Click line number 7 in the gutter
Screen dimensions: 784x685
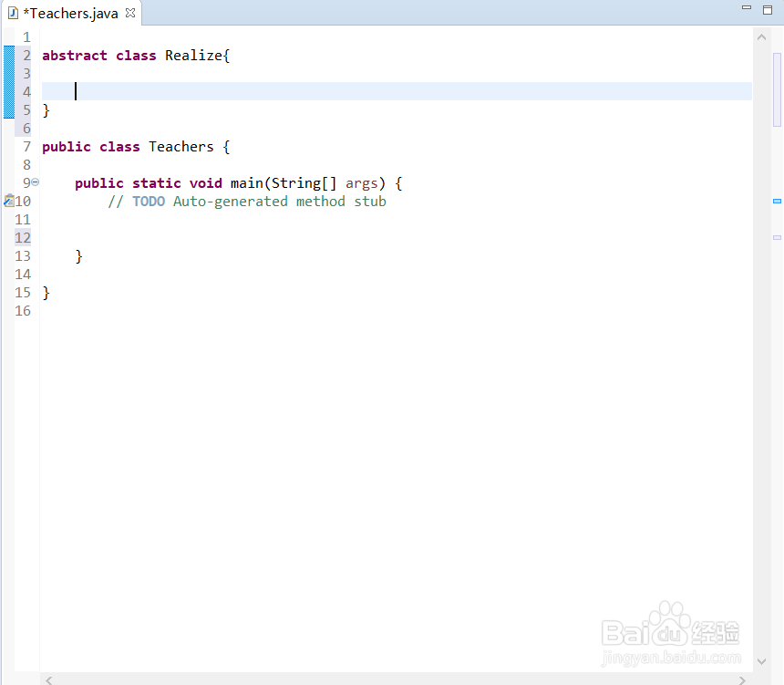click(x=27, y=147)
